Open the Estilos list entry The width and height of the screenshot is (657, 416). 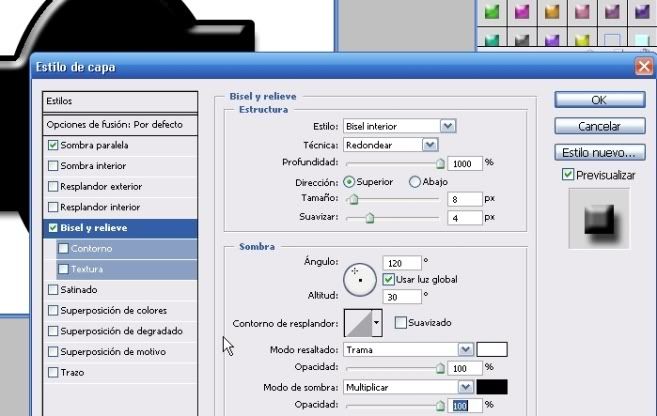[120, 101]
